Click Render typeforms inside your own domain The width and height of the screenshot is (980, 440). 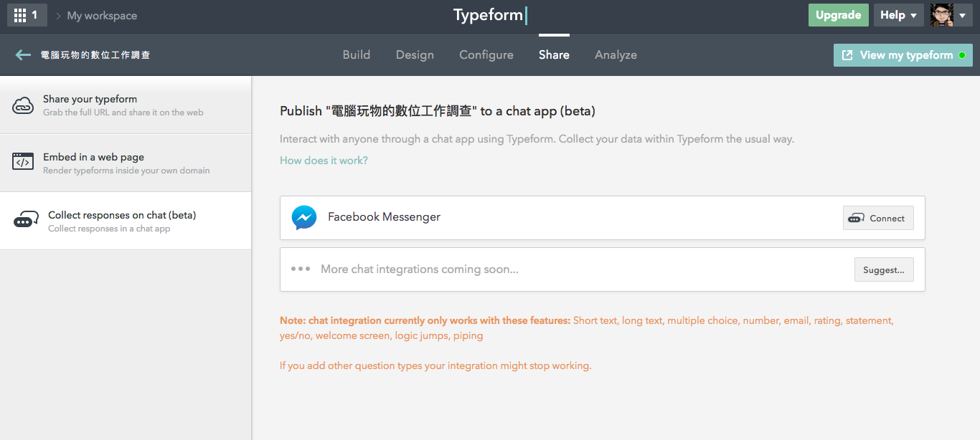(126, 171)
